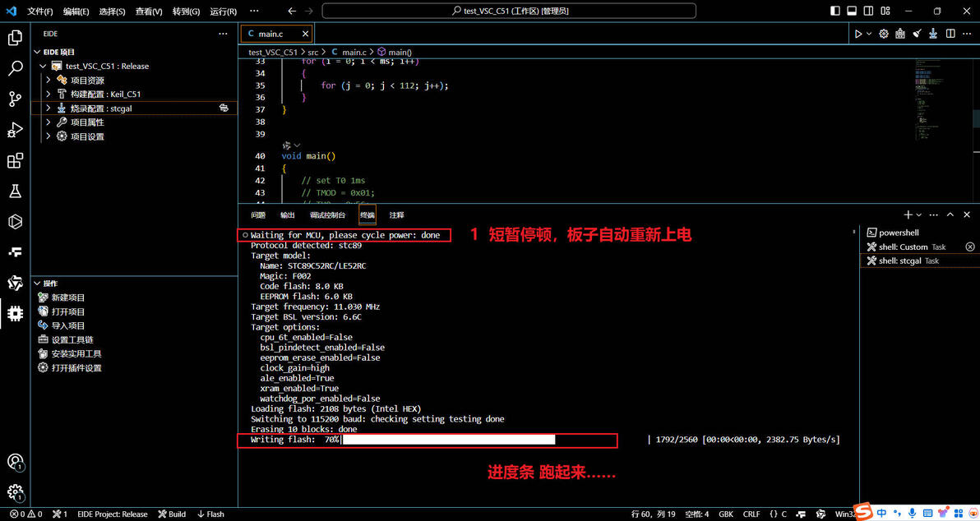Viewport: 980px width, 521px height.
Task: Click the gear icon in editor title toolbar
Action: (x=884, y=34)
